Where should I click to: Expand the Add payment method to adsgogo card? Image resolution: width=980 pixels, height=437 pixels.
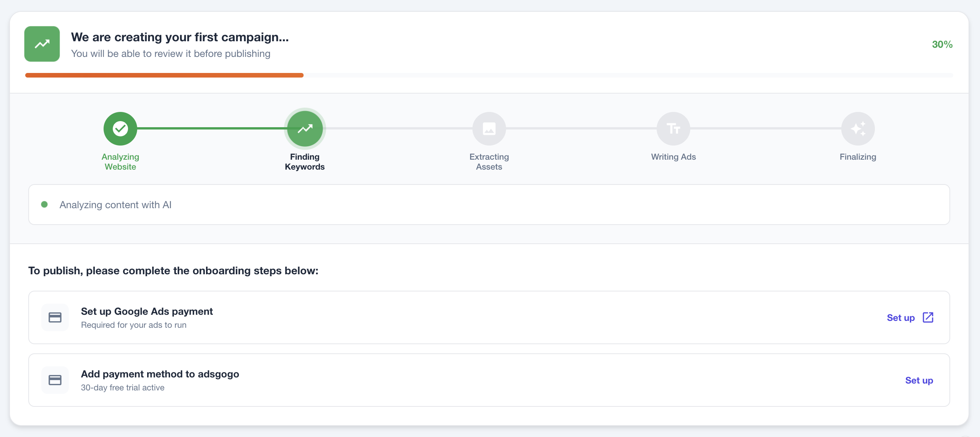click(x=489, y=380)
